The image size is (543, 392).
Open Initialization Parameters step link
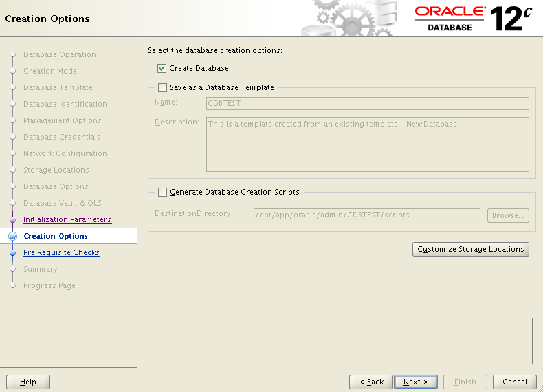[67, 219]
